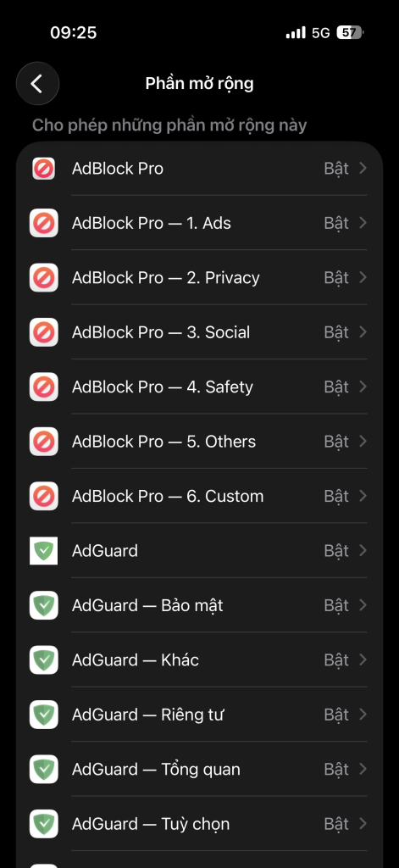The height and width of the screenshot is (868, 399).
Task: Tap the Bật status for AdBlock Pro — 2. Privacy
Action: [x=336, y=277]
